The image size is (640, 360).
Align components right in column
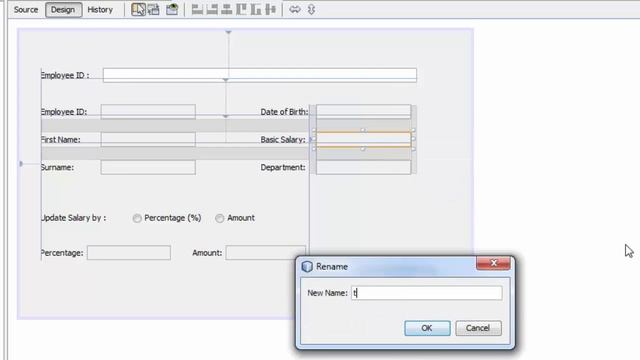(212, 9)
